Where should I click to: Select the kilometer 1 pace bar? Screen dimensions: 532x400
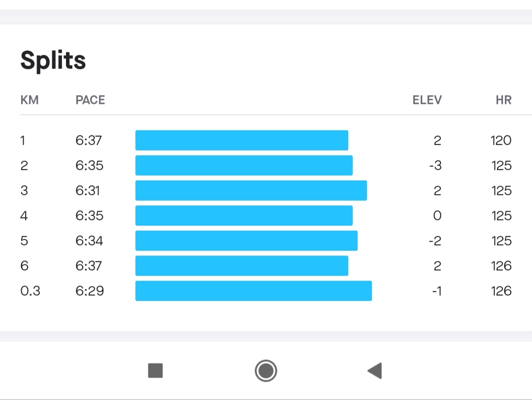pyautogui.click(x=241, y=140)
